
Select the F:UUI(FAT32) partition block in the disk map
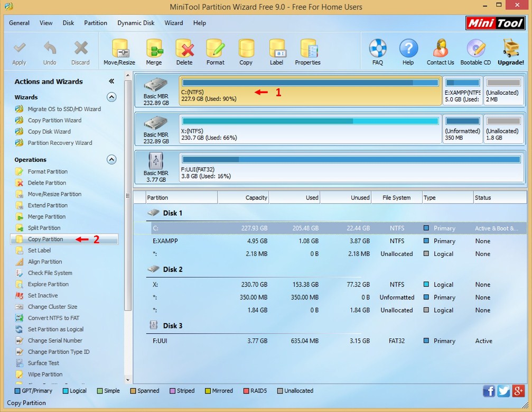tap(351, 168)
